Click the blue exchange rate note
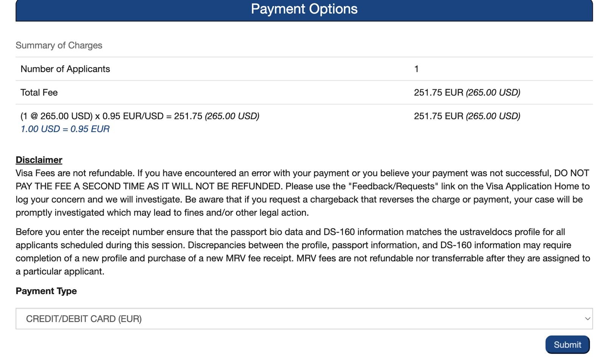This screenshot has height=364, width=605. coord(65,129)
